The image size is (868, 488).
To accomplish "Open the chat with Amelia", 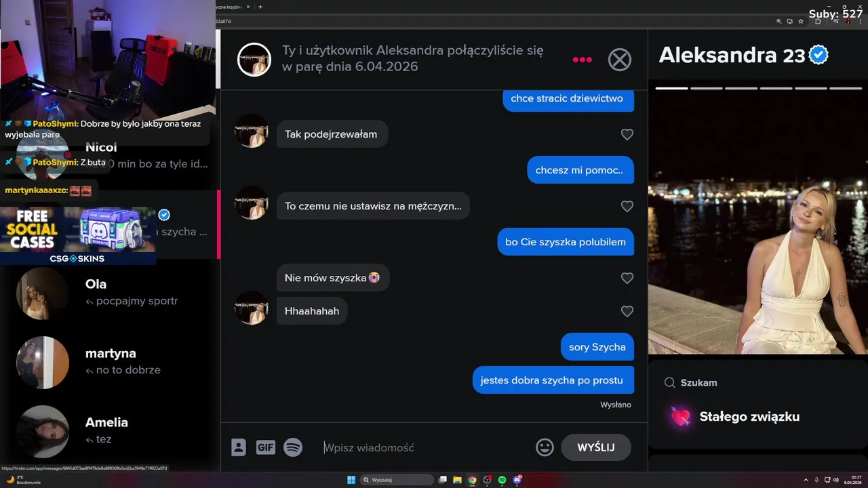I will tap(110, 431).
